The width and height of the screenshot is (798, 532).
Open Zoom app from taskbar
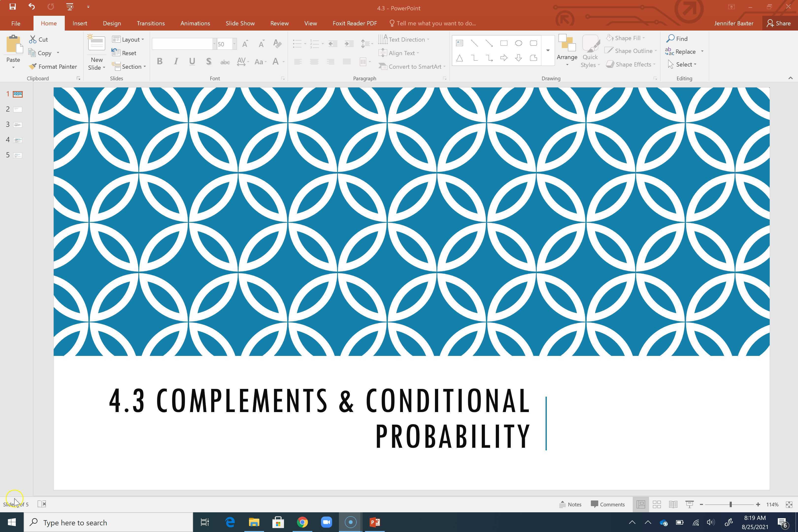pos(326,522)
